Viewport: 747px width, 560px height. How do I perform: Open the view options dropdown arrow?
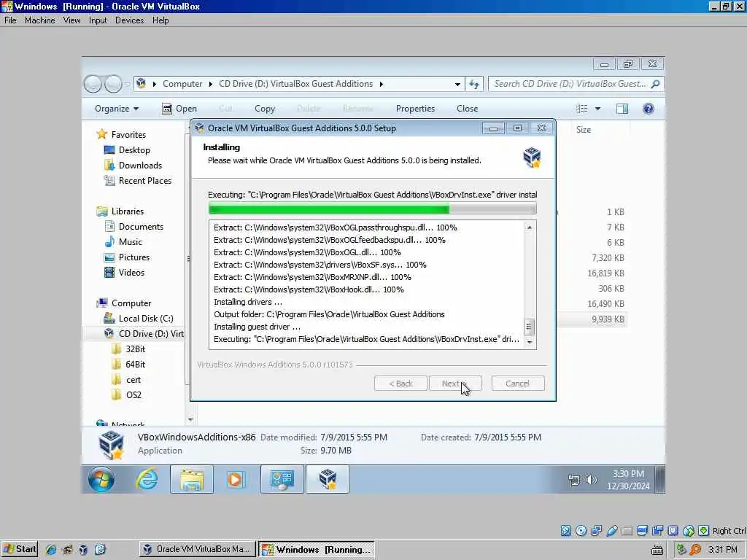(x=597, y=109)
